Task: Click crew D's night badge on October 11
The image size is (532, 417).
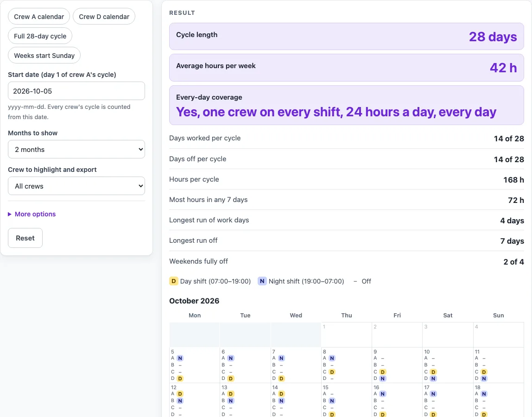Action: tap(484, 379)
